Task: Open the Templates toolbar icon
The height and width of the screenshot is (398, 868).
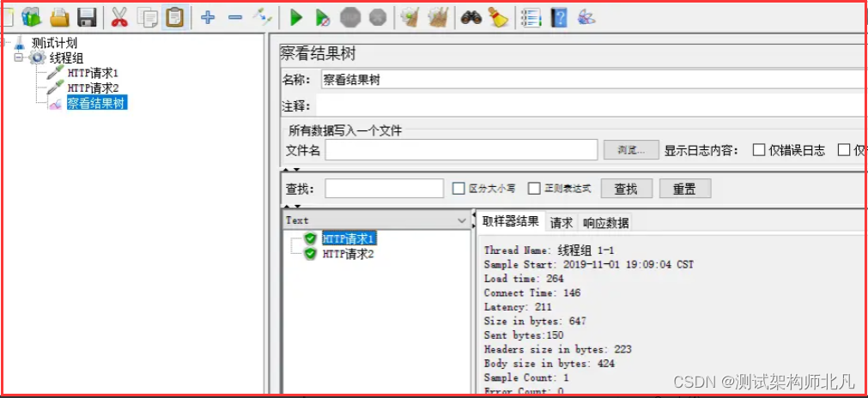Action: coord(32,18)
